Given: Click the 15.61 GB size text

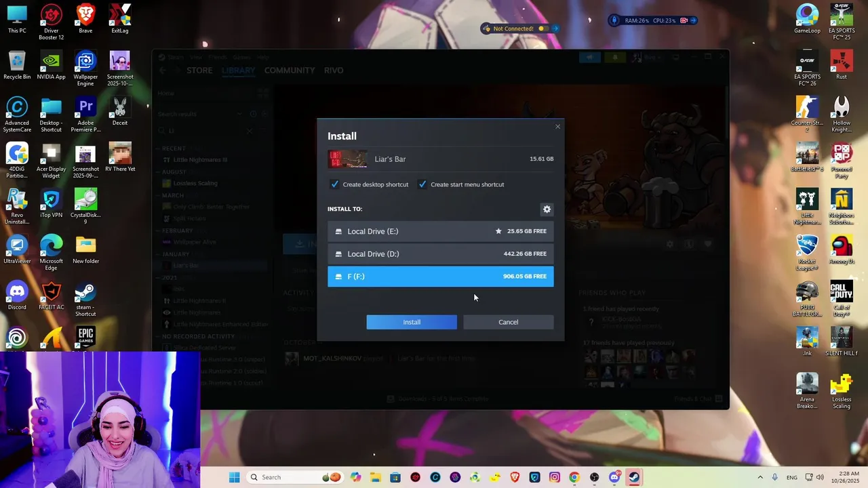Looking at the screenshot, I should [541, 159].
